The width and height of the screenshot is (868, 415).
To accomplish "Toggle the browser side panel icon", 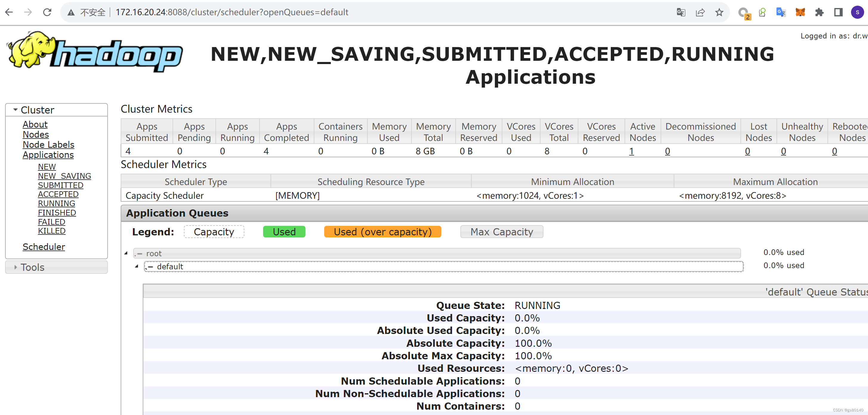I will (838, 13).
